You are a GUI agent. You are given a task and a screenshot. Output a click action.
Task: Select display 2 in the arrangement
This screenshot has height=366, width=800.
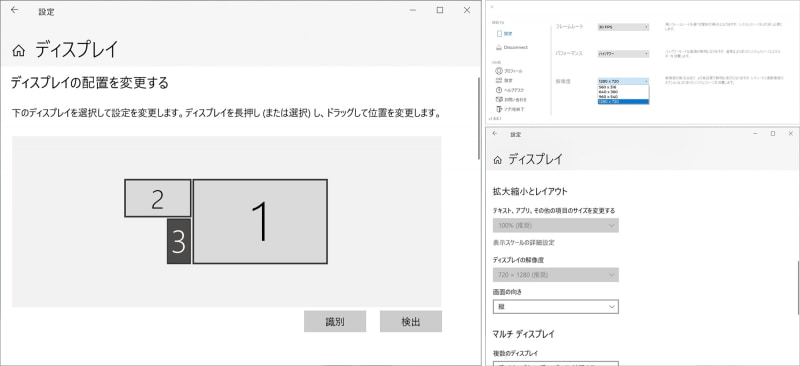coord(158,199)
